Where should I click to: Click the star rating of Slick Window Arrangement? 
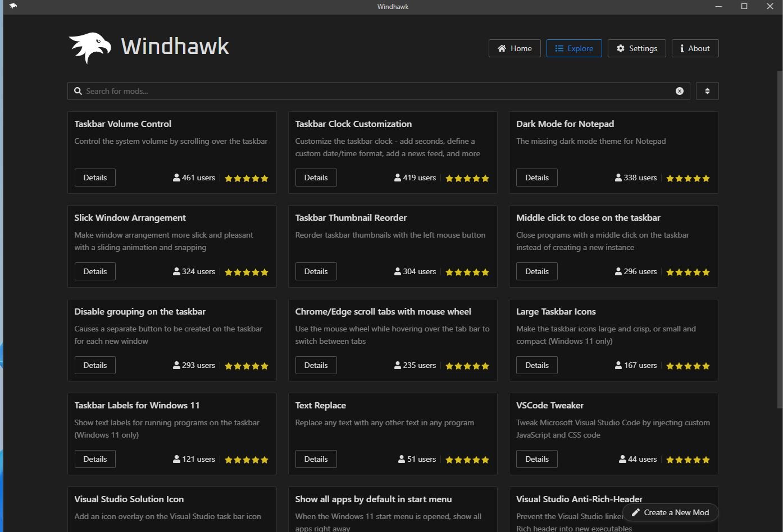pyautogui.click(x=247, y=272)
